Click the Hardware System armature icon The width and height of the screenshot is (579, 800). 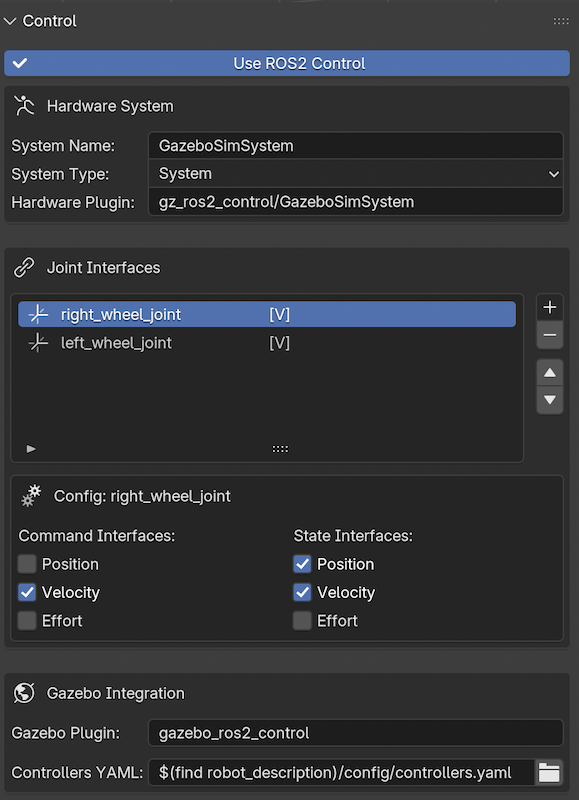tap(24, 106)
